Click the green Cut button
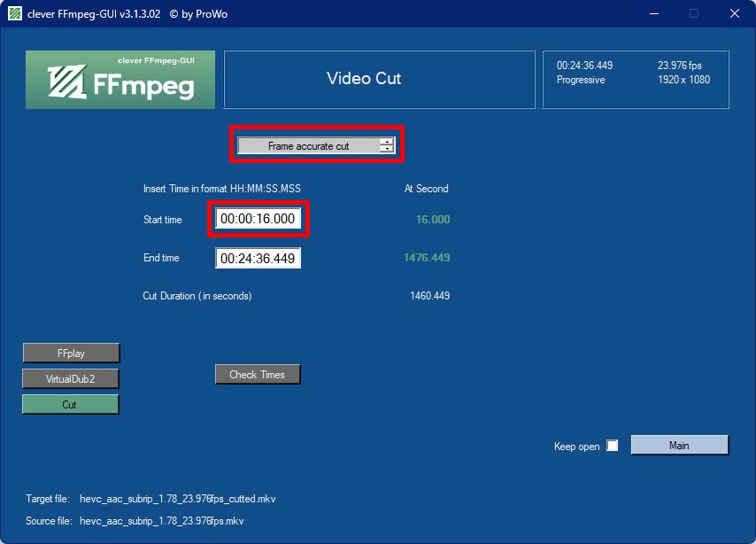The image size is (756, 544). click(71, 405)
